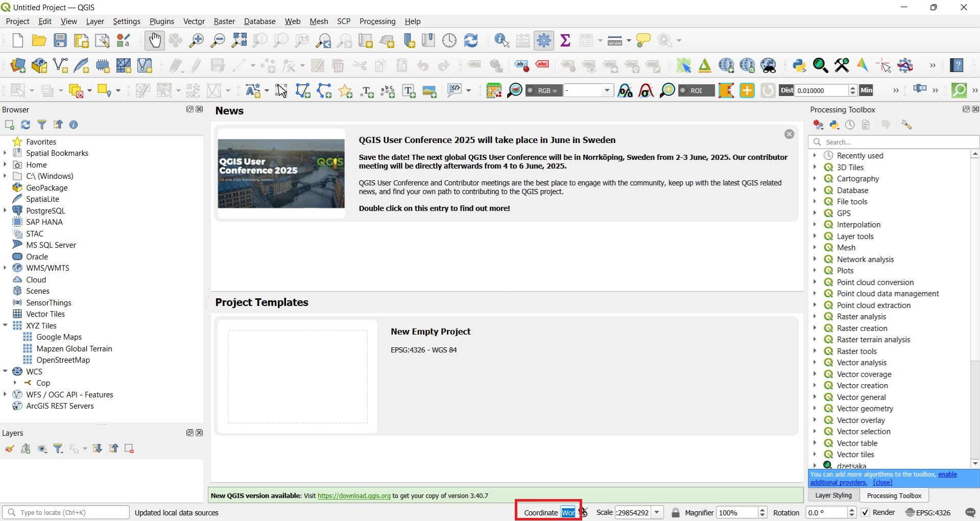Screen dimensions: 980x521
Task: Open Temporal Controller clock icon
Action: point(449,40)
